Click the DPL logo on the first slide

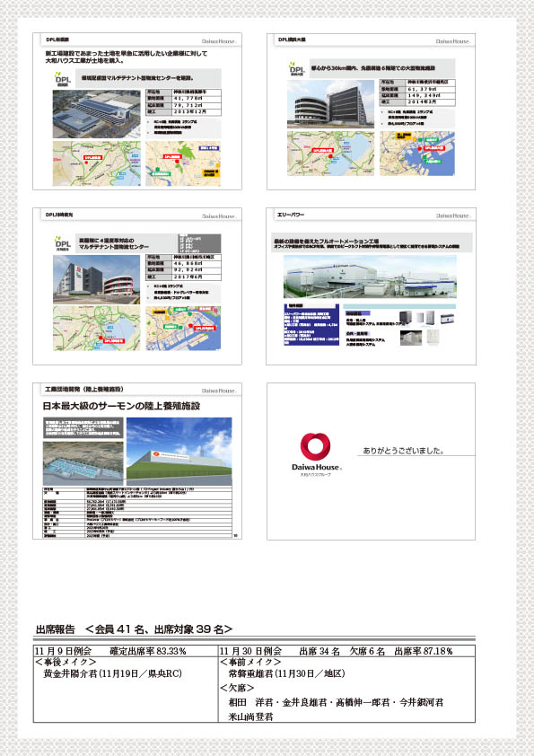pos(63,79)
